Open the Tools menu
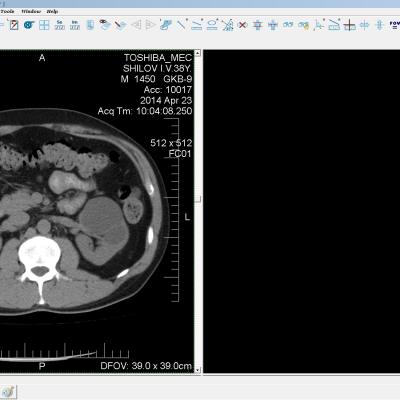 (x=7, y=11)
